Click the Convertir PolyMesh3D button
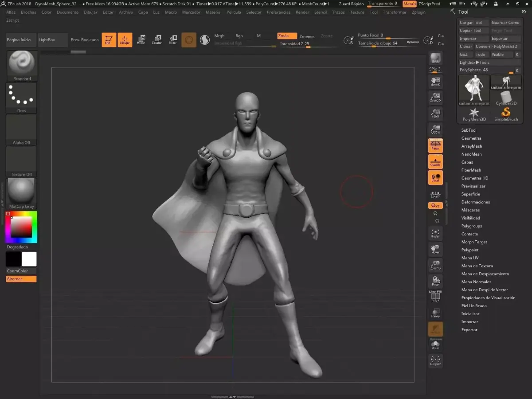Screen dimensions: 532x399 [x=498, y=47]
